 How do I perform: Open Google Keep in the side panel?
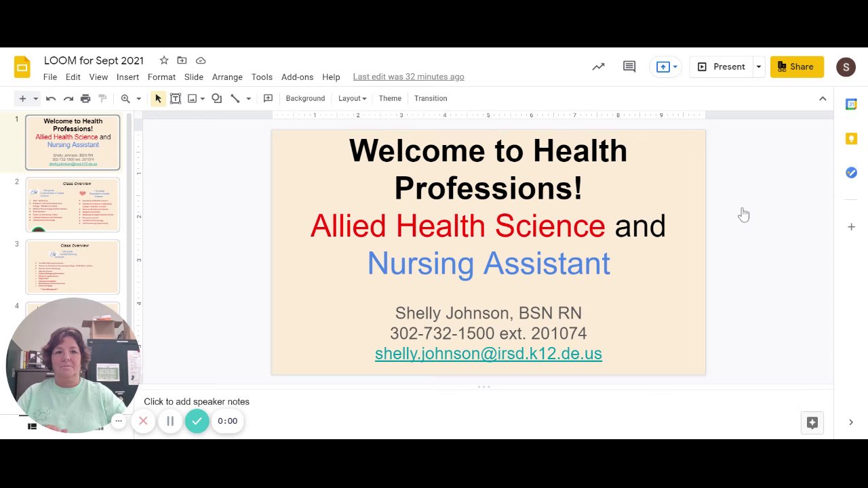click(851, 138)
